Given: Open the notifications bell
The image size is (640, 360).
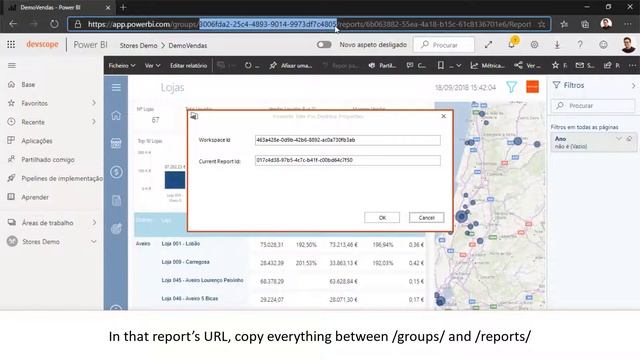Looking at the screenshot, I should 511,44.
